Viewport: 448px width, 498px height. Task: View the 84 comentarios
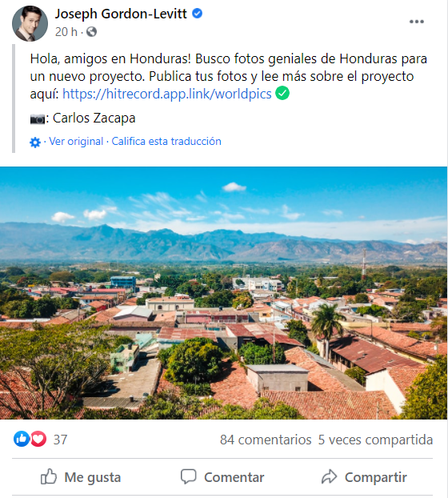266,440
